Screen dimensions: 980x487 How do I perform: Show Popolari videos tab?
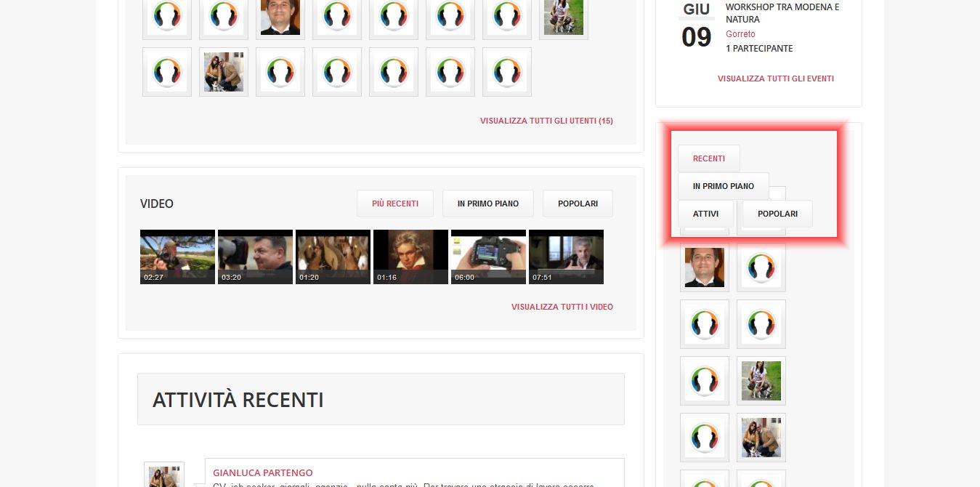click(x=578, y=204)
